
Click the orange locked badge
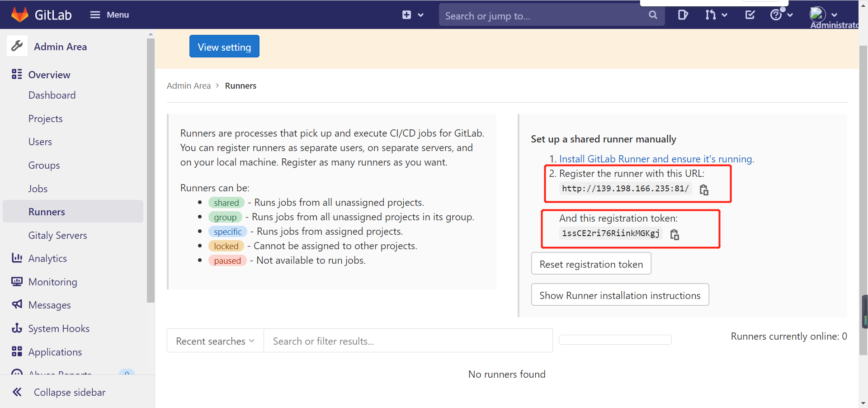(x=226, y=246)
